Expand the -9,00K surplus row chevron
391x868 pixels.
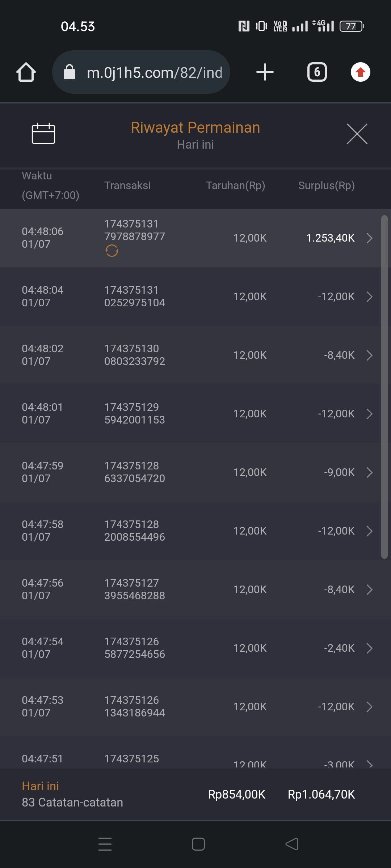pos(369,472)
